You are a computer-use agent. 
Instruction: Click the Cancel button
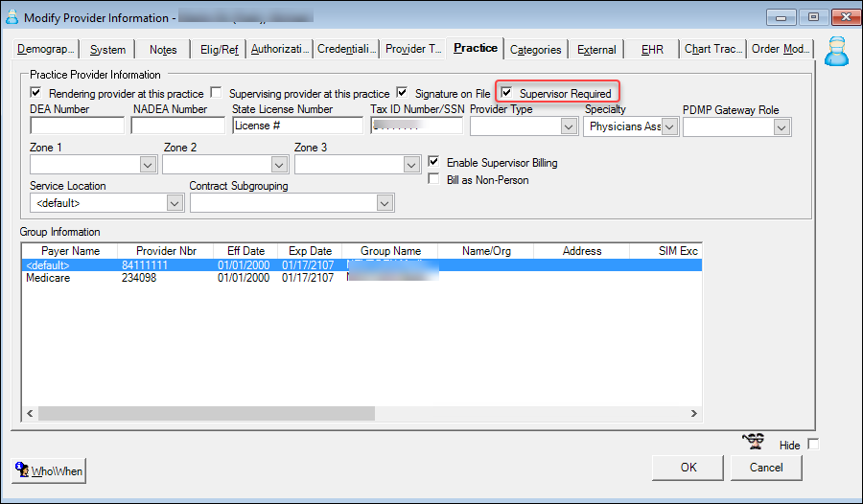[x=766, y=468]
